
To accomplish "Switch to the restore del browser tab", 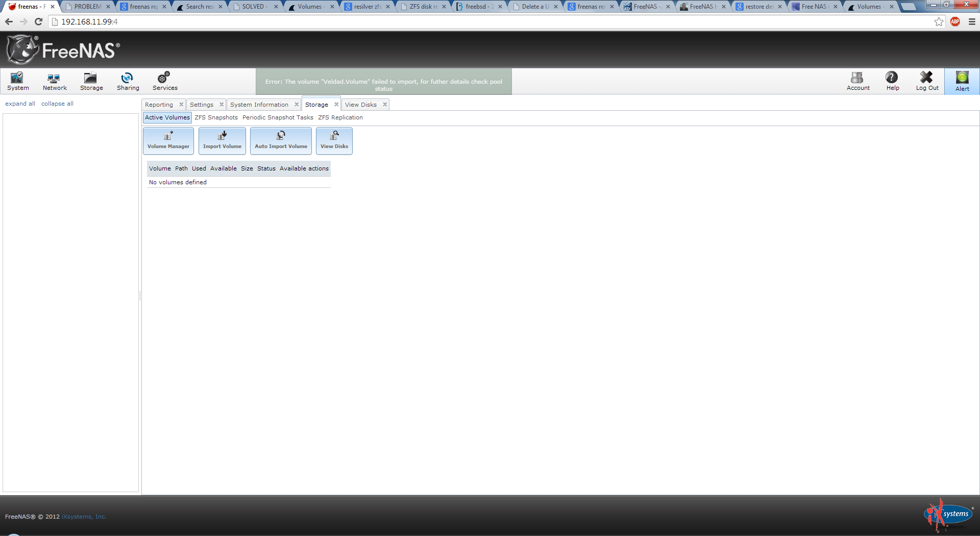I will coord(759,7).
